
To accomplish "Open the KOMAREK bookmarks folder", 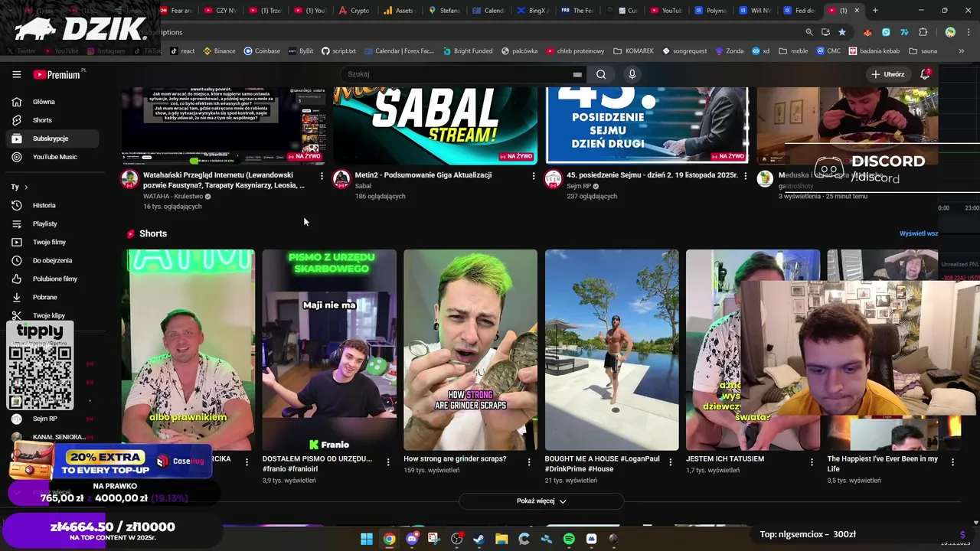I will 633,51.
